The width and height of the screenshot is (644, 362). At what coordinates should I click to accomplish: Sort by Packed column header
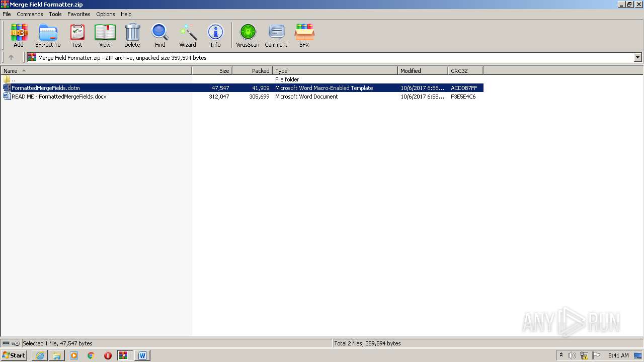point(253,70)
